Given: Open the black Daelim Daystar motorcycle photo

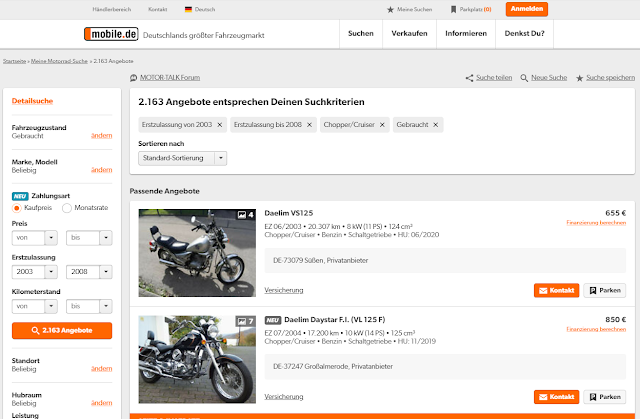Looking at the screenshot, I should click(197, 359).
